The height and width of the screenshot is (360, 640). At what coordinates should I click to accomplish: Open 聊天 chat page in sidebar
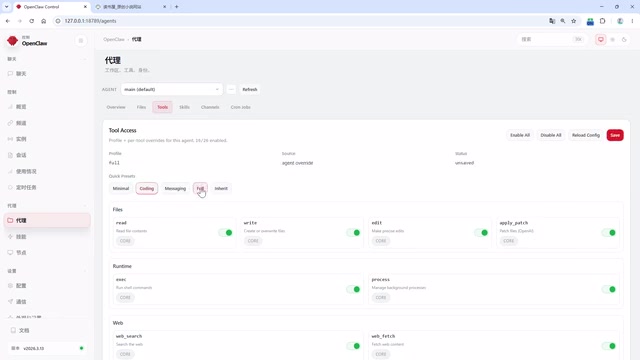coord(47,74)
